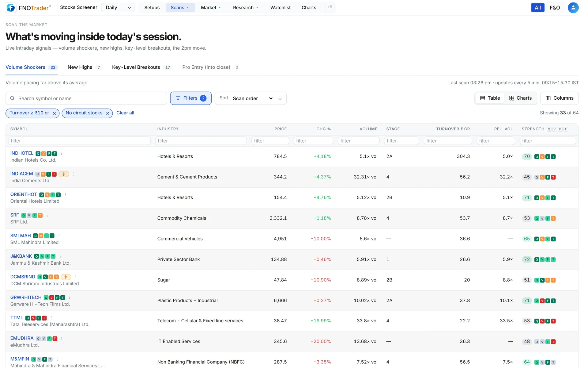Open Charts in top navigation
This screenshot has height=368, width=588.
tap(309, 8)
